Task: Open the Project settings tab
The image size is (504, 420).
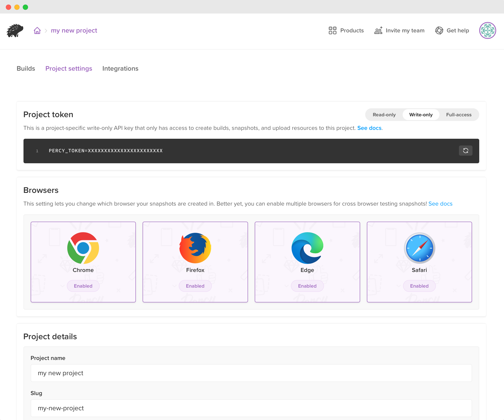Action: point(69,69)
